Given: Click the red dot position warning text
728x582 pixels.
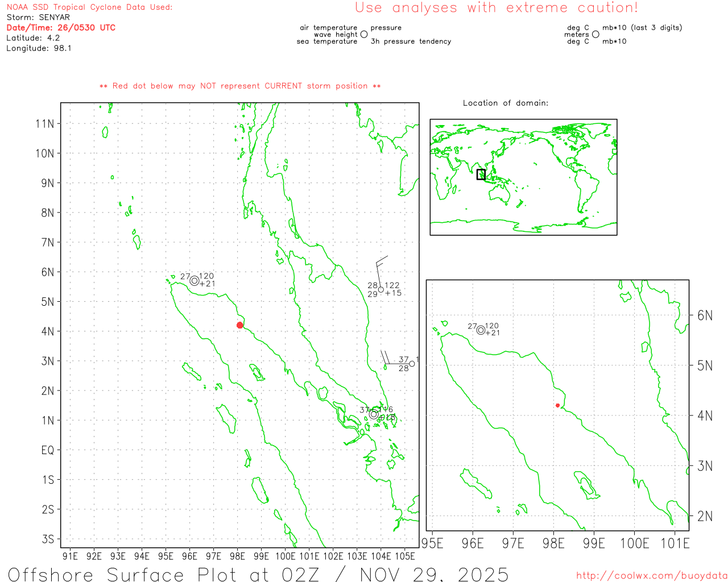Looking at the screenshot, I should [240, 86].
